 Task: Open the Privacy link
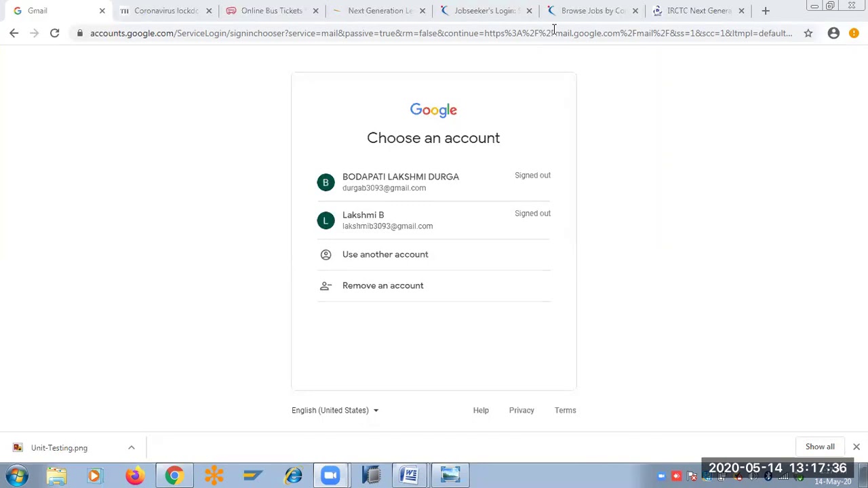(x=521, y=410)
